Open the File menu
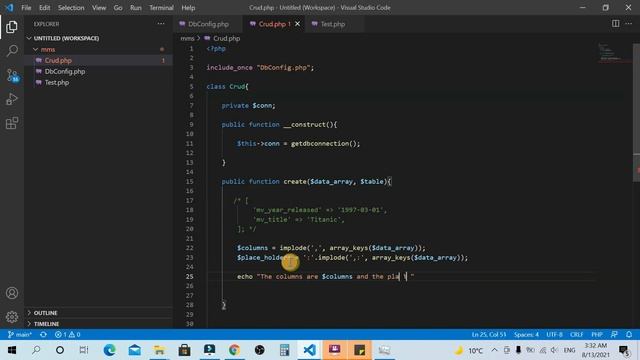This screenshot has width=640, height=360. (x=26, y=7)
